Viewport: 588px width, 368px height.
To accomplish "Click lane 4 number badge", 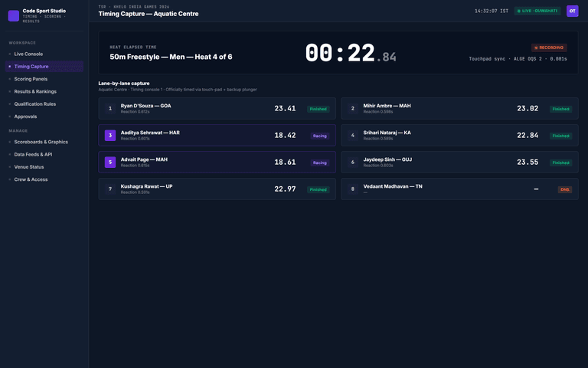I will [352, 136].
